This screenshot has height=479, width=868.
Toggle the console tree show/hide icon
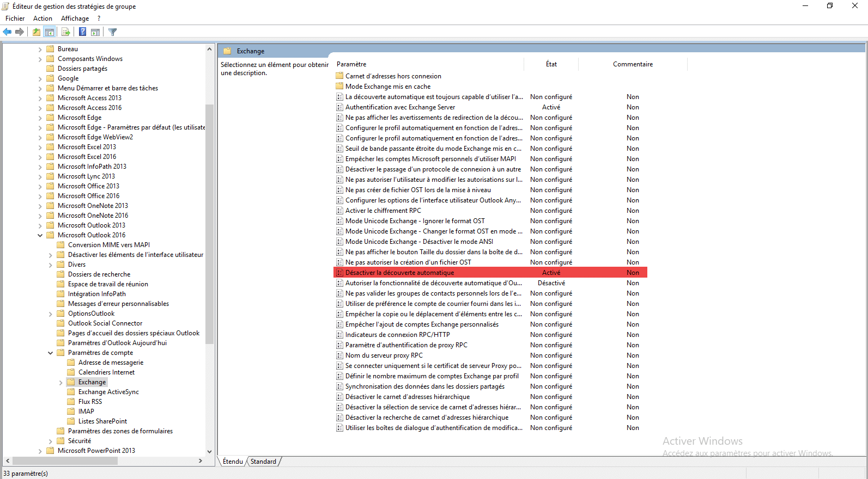click(x=50, y=32)
